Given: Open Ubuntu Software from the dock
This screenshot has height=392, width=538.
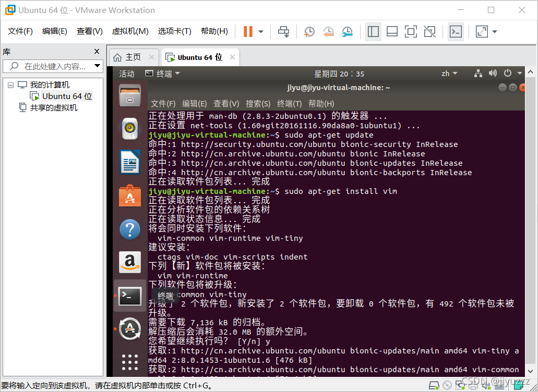Looking at the screenshot, I should click(130, 195).
